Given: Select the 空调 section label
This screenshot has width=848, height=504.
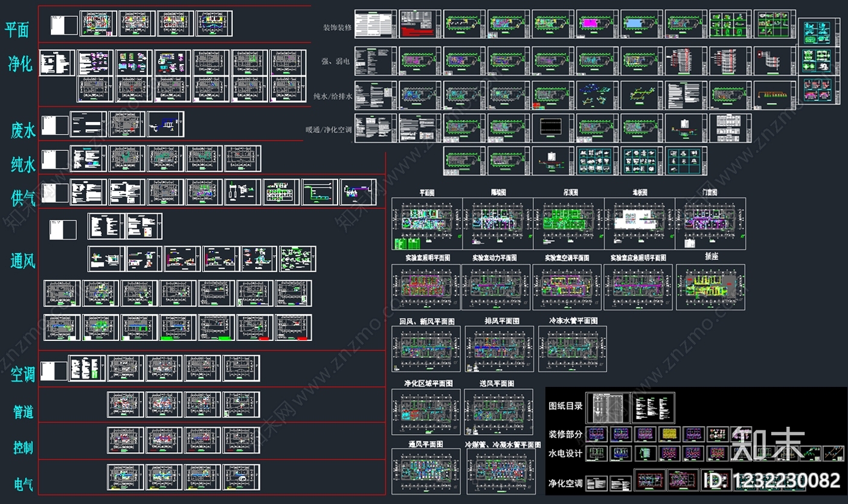Looking at the screenshot, I should click(x=23, y=375).
